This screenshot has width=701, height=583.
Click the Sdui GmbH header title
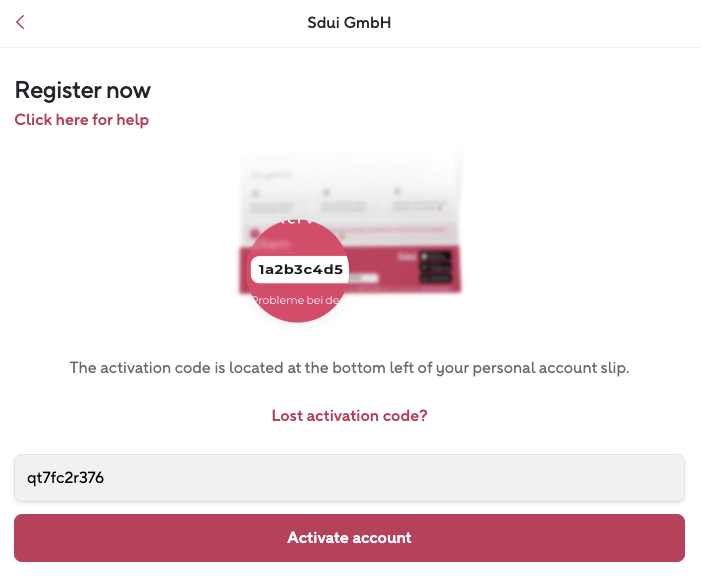pos(349,22)
